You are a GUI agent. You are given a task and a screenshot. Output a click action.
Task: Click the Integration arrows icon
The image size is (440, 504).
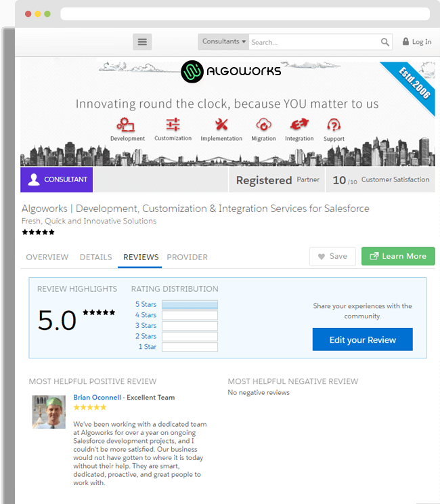(x=299, y=125)
